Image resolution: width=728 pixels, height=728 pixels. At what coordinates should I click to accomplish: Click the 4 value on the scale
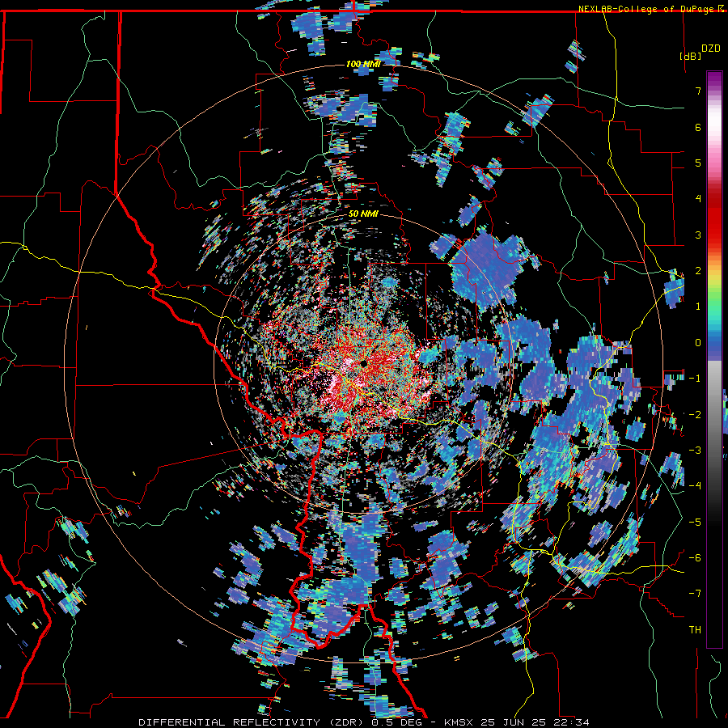(698, 199)
